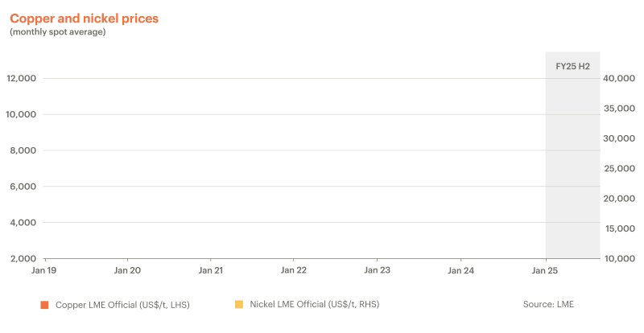Click the orange Copper legend swatch

coord(45,305)
